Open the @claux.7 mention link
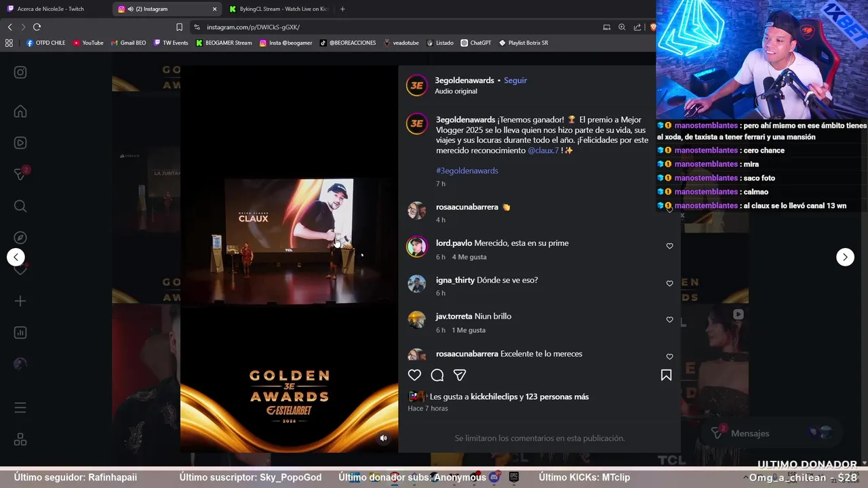Image resolution: width=868 pixels, height=488 pixels. coord(543,150)
